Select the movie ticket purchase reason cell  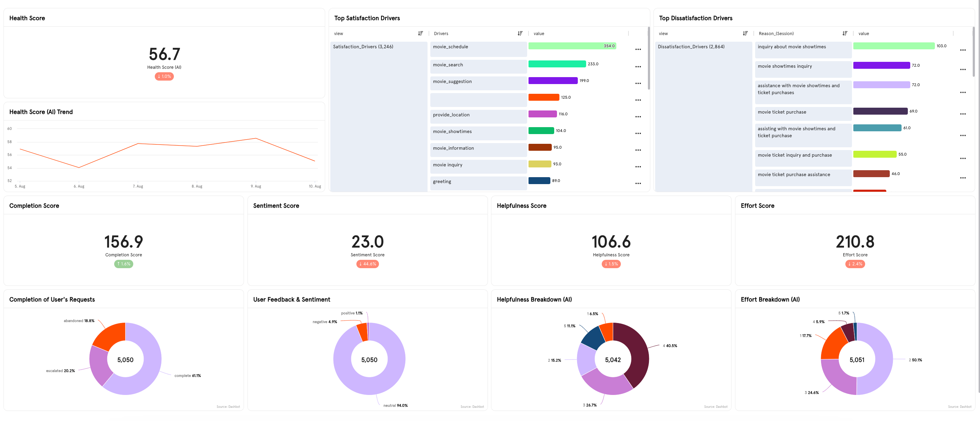(x=803, y=114)
